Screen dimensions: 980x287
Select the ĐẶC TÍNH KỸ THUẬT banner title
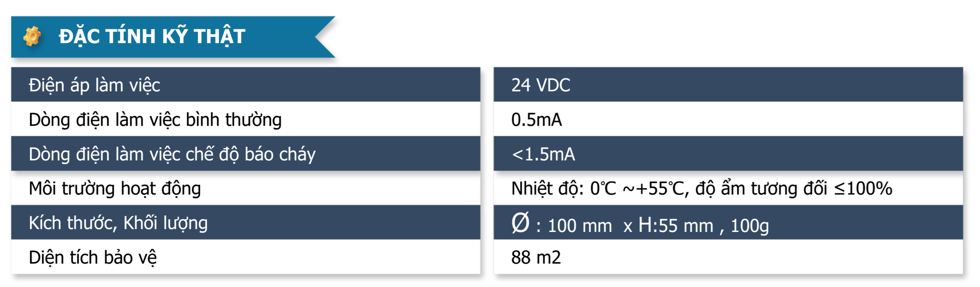152,36
